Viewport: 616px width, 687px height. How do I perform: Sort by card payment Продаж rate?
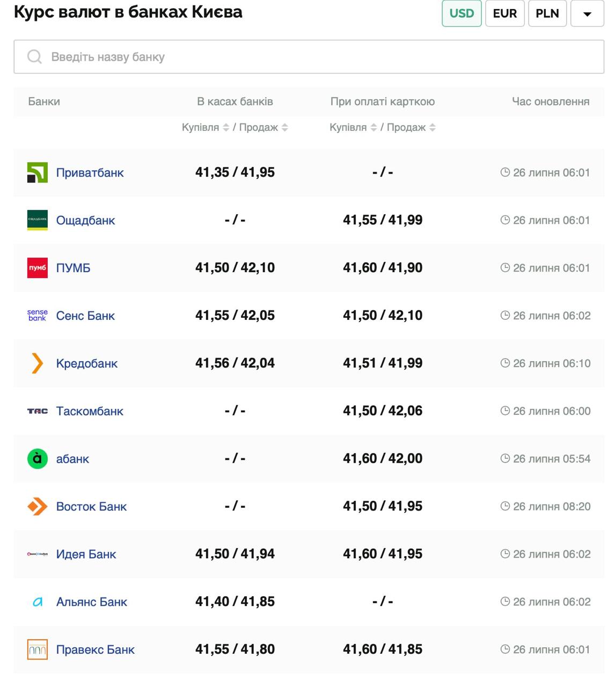pyautogui.click(x=432, y=127)
